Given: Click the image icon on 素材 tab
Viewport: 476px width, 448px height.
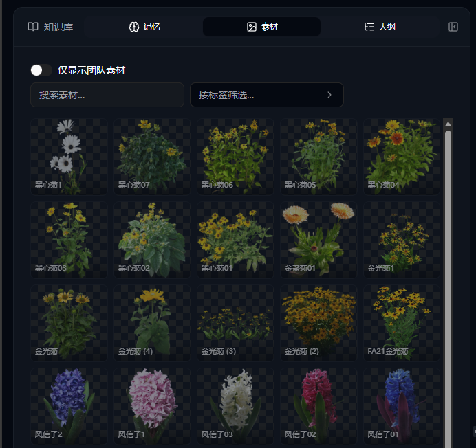Looking at the screenshot, I should 251,27.
